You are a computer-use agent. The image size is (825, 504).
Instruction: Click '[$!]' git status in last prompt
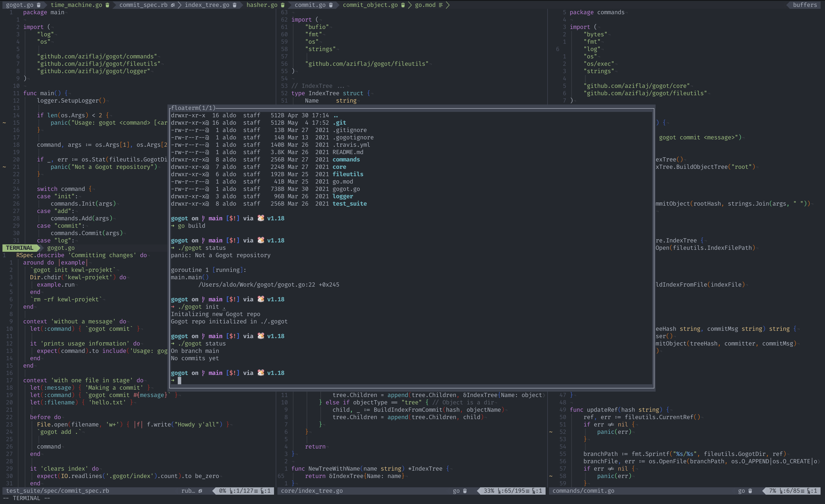click(x=233, y=373)
